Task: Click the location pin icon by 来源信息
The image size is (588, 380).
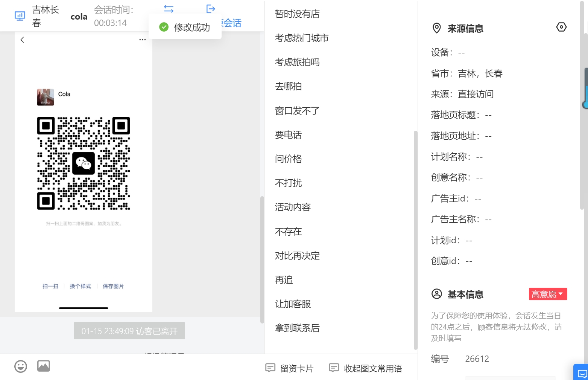Action: coord(437,28)
